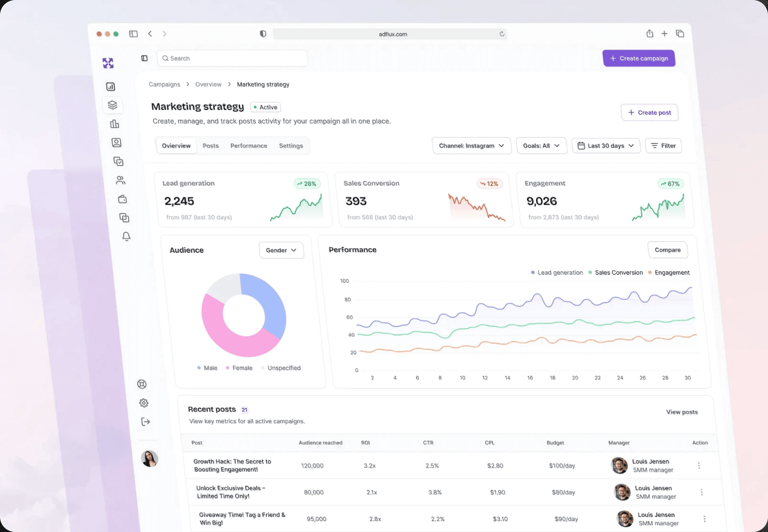Reload the adflux.com page
The height and width of the screenshot is (532, 768).
coord(502,34)
